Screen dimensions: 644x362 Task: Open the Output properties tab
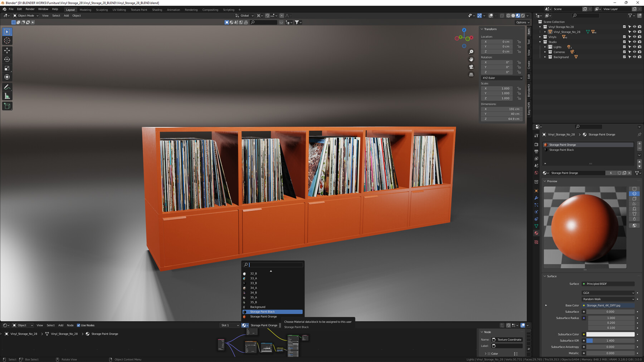pyautogui.click(x=536, y=152)
